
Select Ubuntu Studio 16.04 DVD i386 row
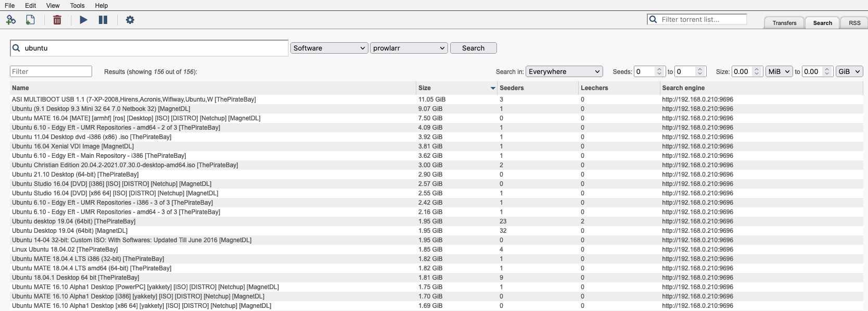point(436,184)
